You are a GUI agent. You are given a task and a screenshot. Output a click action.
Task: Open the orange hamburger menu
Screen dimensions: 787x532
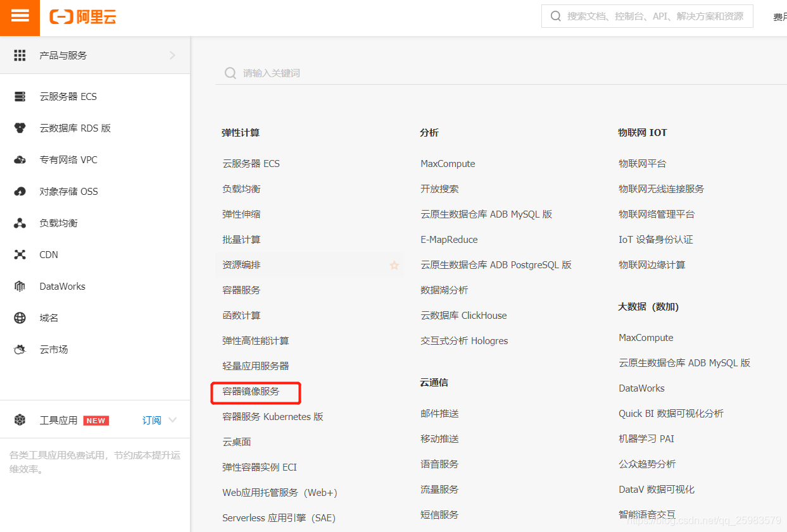[20, 16]
